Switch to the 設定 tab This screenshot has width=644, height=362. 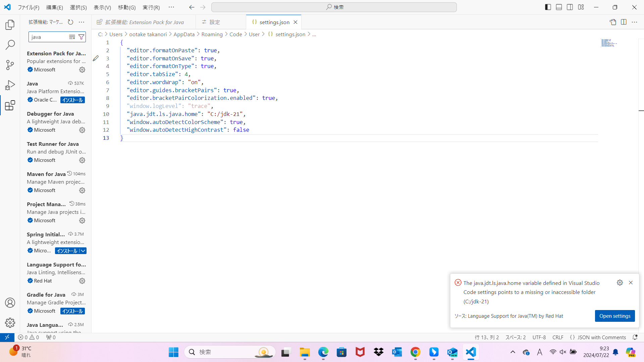(x=215, y=22)
